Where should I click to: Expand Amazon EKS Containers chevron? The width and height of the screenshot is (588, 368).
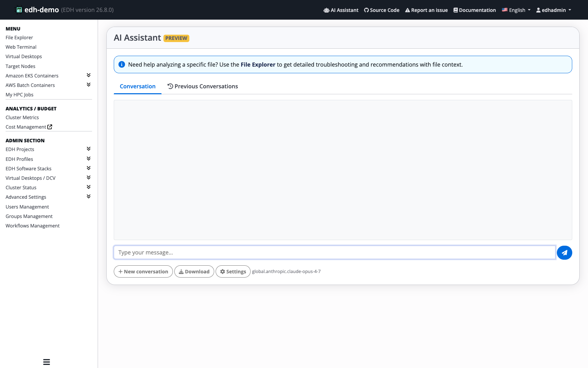coord(89,75)
